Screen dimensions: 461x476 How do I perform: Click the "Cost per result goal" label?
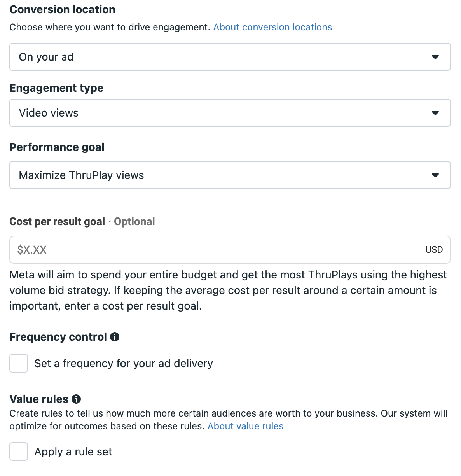[57, 222]
